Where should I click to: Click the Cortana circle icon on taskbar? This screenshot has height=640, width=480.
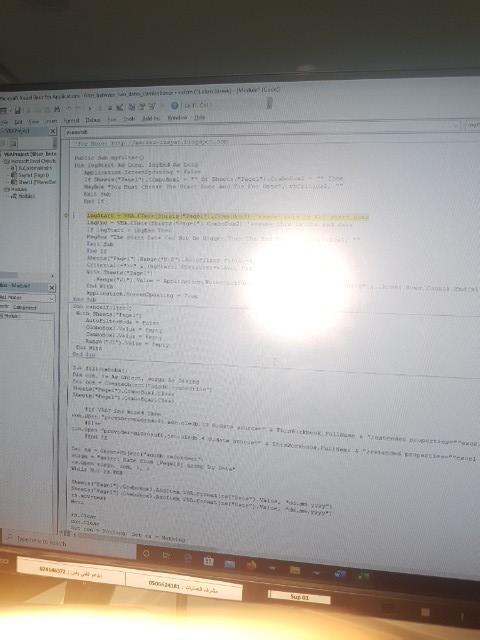click(x=146, y=554)
